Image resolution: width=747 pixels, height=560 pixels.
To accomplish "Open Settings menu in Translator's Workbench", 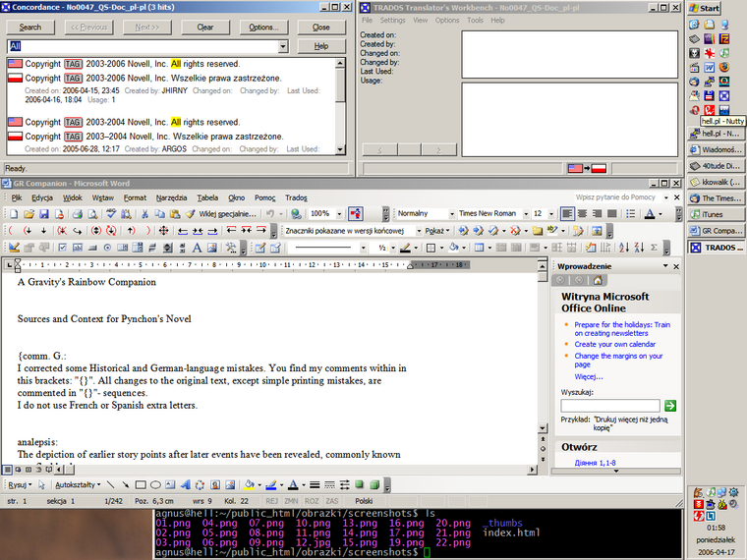I will point(392,20).
